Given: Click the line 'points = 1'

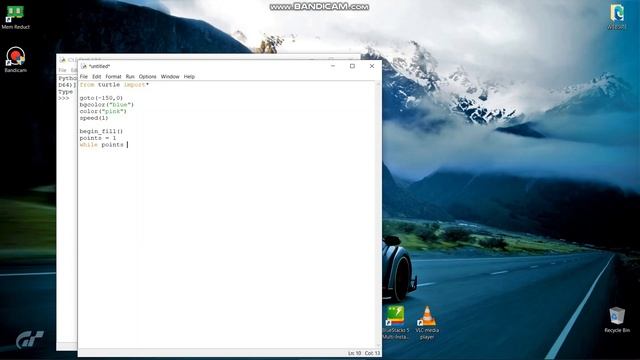Looking at the screenshot, I should coord(98,138).
